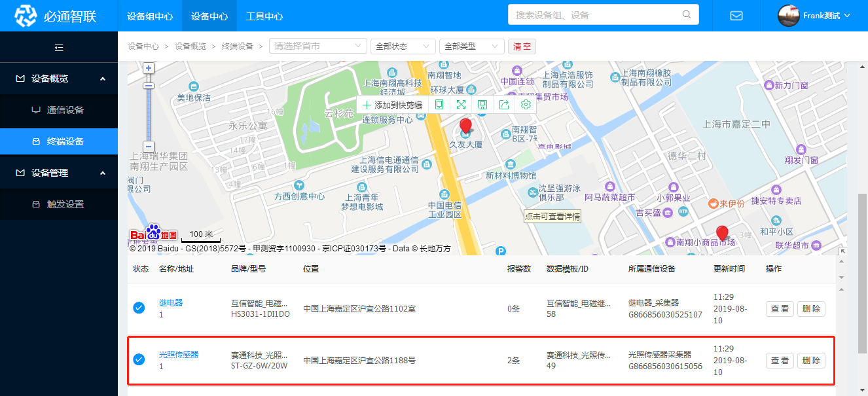Click the red map marker at 久友大厦
This screenshot has height=396, width=868.
point(465,126)
